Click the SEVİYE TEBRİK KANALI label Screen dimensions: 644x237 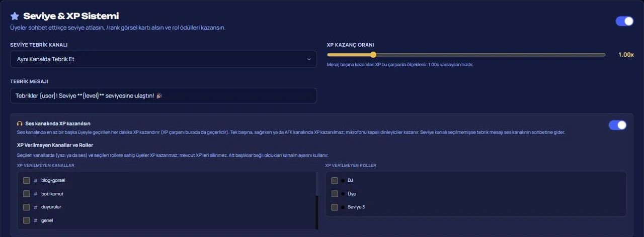coord(39,45)
